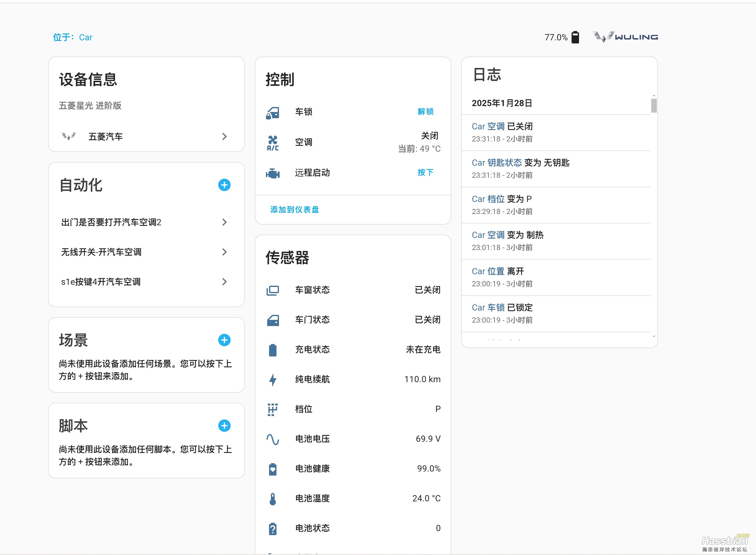Click the 档位 P value
The width and height of the screenshot is (756, 555).
pyautogui.click(x=438, y=409)
